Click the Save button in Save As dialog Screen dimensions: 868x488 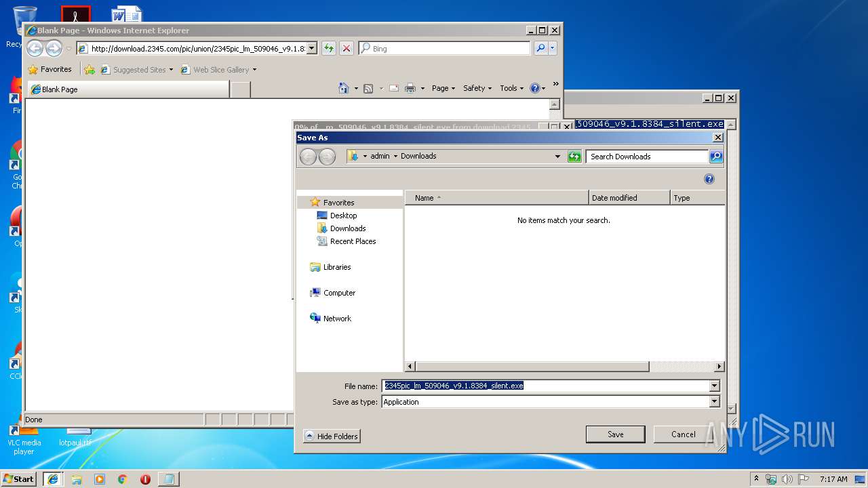[615, 434]
